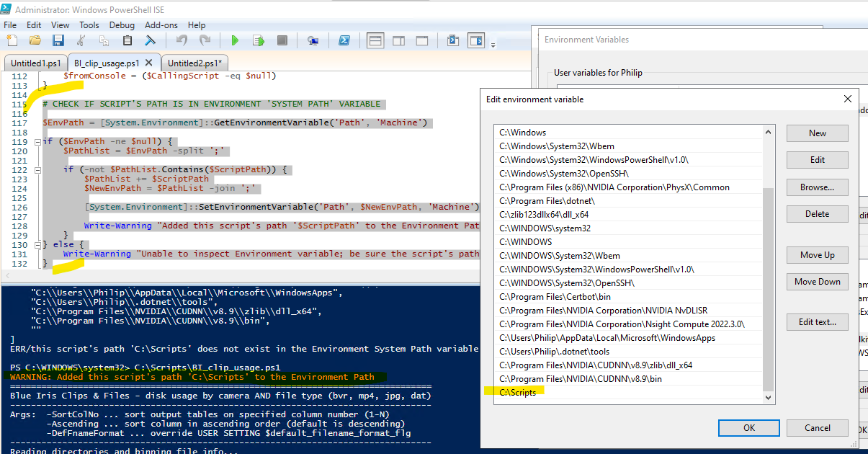Screen dimensions: 868x454
Task: Open a new remote PowerShell tab
Action: coord(313,40)
